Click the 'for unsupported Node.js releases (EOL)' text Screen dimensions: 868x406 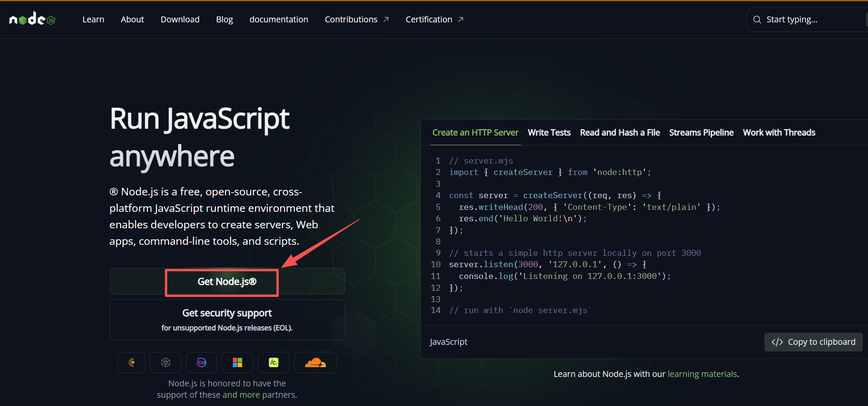[227, 328]
